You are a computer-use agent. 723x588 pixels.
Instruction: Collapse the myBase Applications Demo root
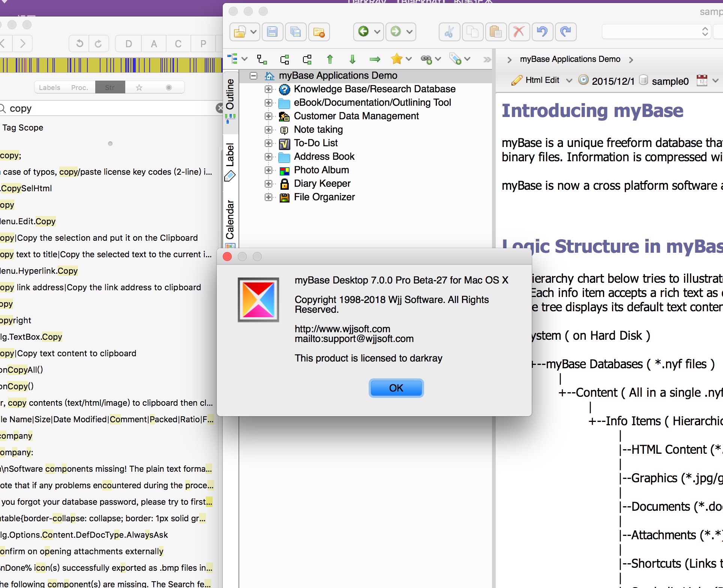point(253,76)
